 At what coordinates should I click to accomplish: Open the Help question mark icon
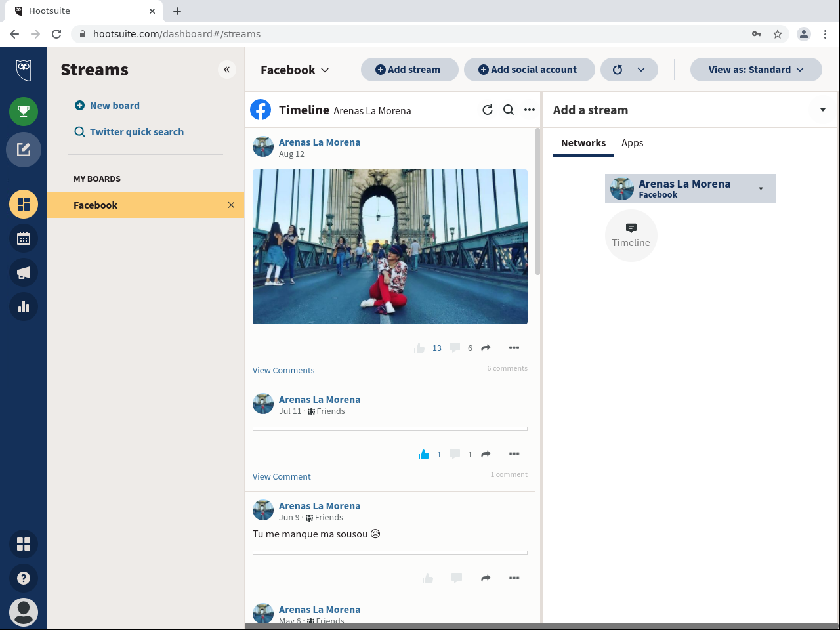[x=24, y=578]
